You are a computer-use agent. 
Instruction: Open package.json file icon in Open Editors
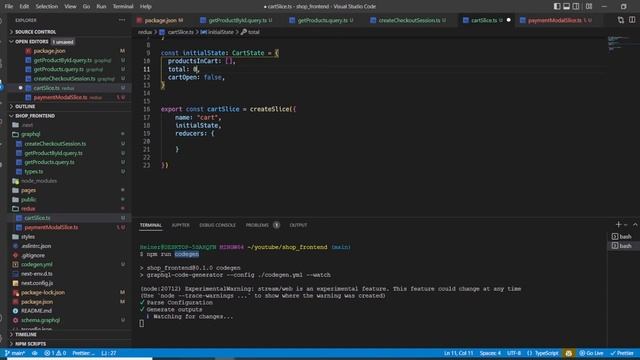click(28, 51)
